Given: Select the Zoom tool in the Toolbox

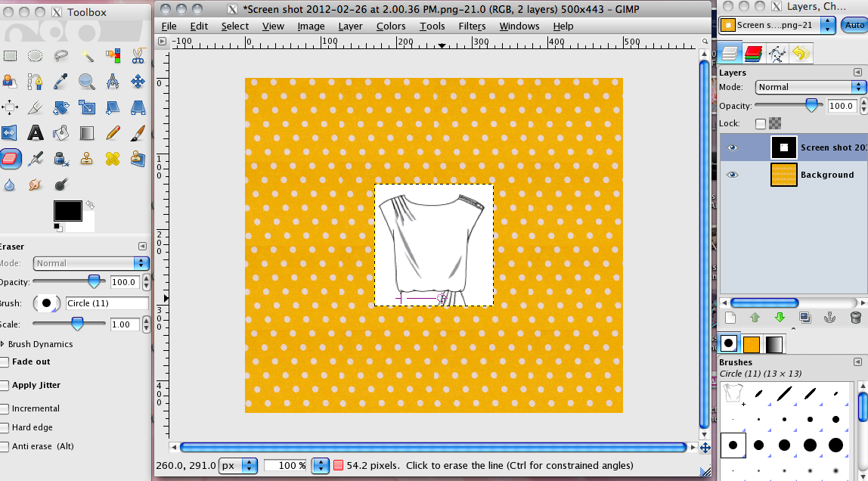Looking at the screenshot, I should point(86,82).
